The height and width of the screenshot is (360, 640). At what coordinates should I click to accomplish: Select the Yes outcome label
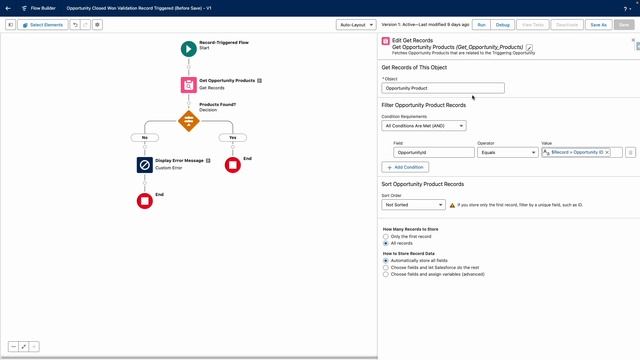pyautogui.click(x=233, y=138)
